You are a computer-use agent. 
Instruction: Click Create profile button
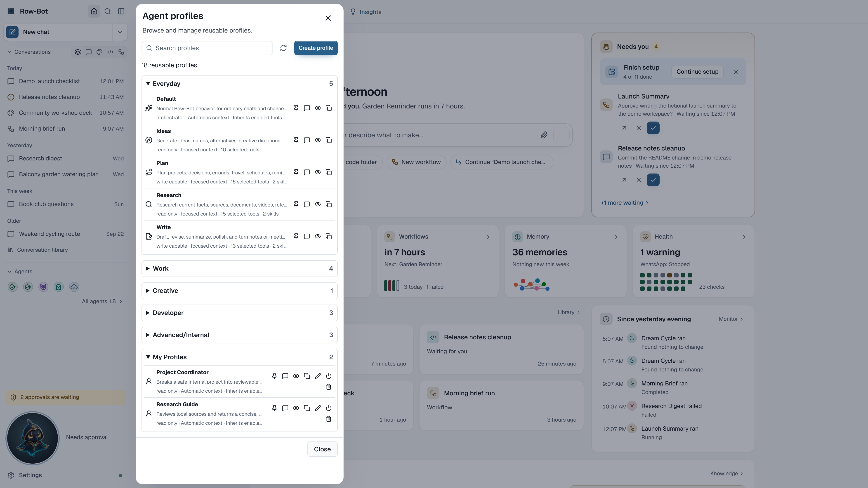click(316, 48)
